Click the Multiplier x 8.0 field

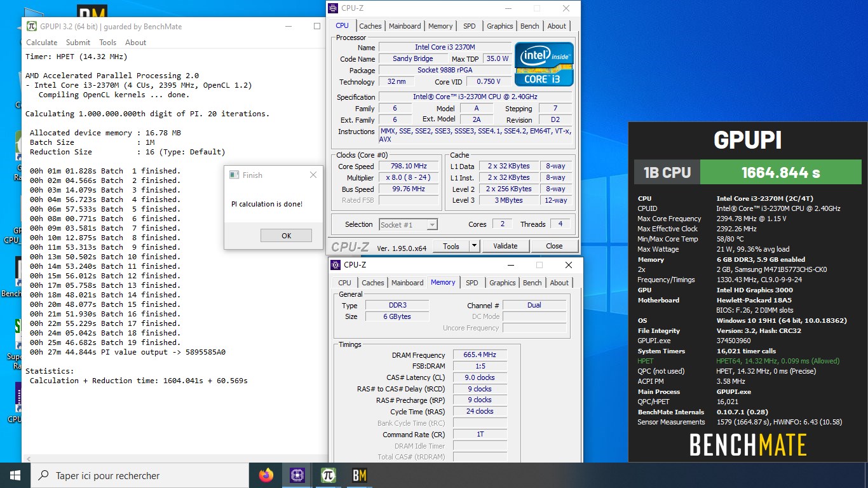pyautogui.click(x=409, y=178)
